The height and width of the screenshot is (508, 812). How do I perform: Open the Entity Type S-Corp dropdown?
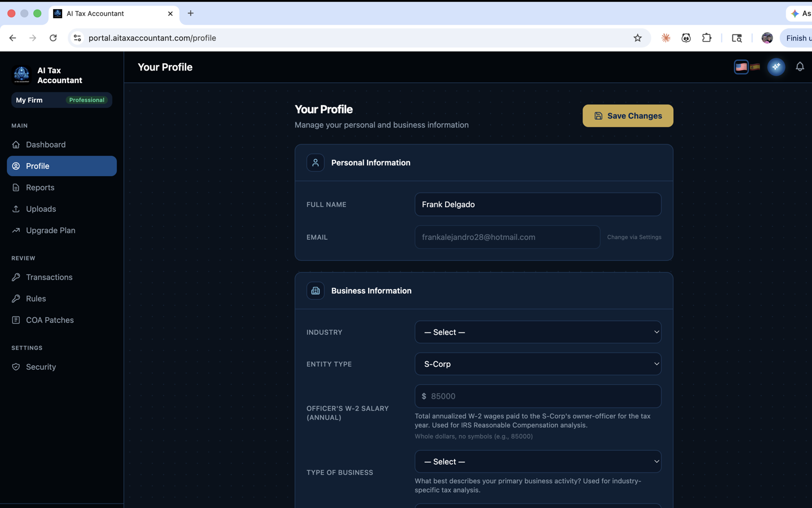(538, 364)
